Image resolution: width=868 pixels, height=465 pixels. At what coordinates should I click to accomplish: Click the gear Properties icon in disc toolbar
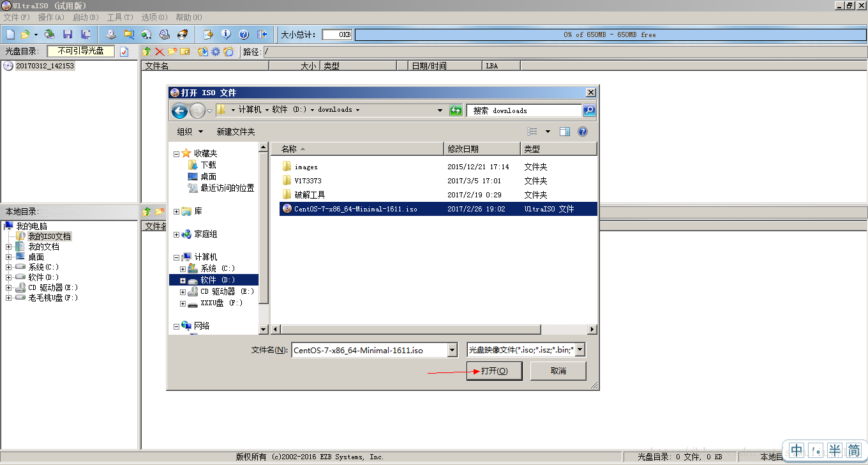[216, 51]
